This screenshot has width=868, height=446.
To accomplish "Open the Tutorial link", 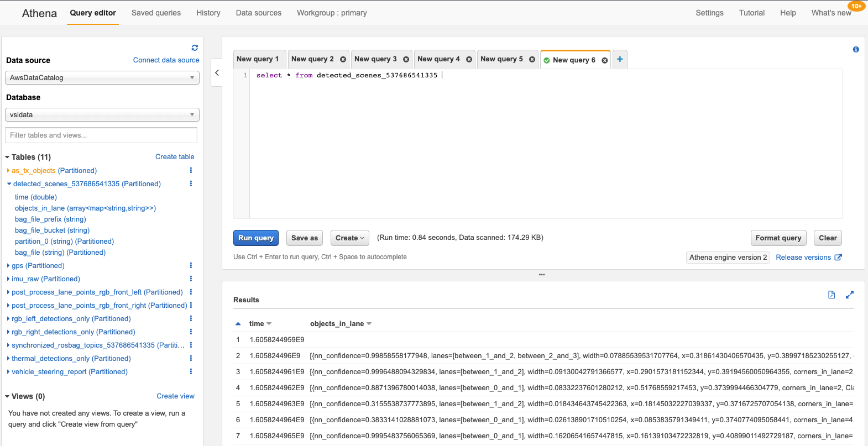I will [752, 13].
